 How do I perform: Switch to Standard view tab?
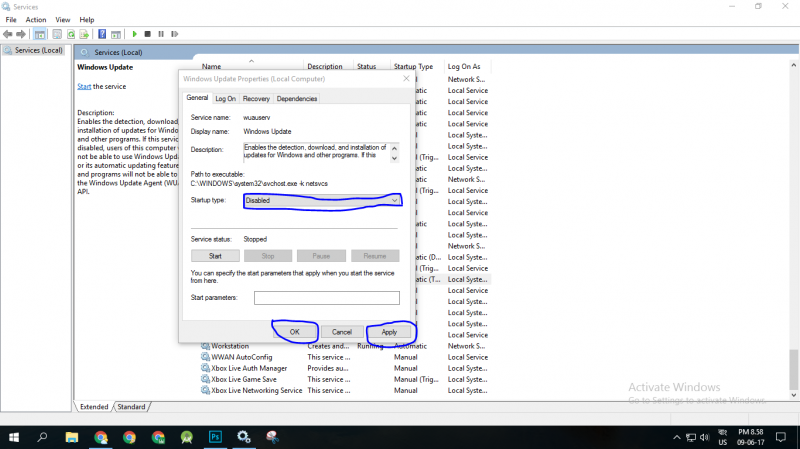tap(131, 407)
